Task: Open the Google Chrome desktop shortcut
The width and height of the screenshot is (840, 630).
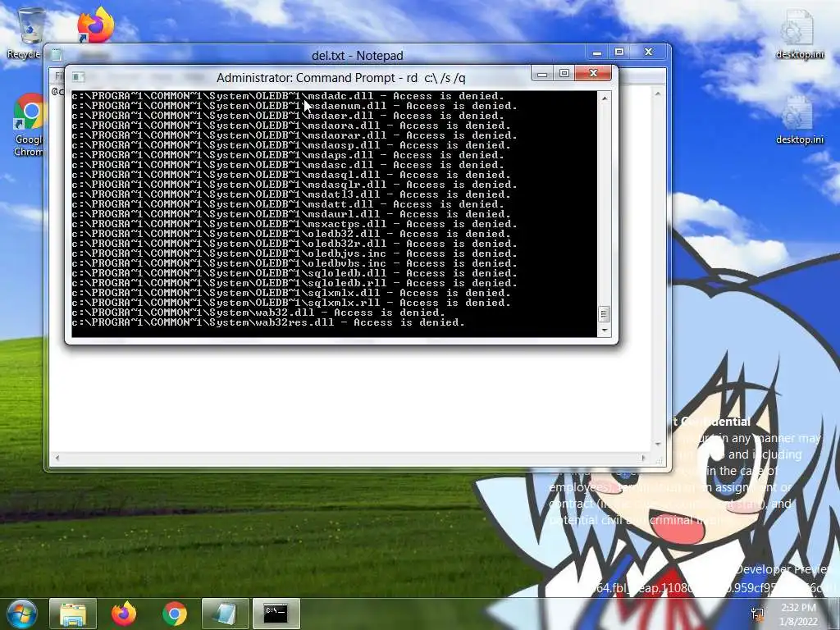Action: tap(30, 125)
